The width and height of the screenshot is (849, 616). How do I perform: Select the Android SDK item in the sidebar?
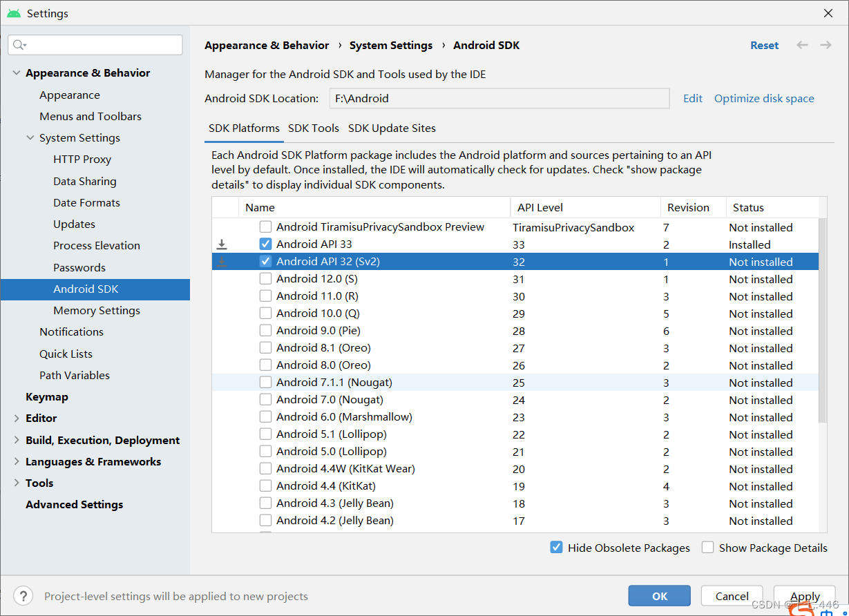coord(86,289)
